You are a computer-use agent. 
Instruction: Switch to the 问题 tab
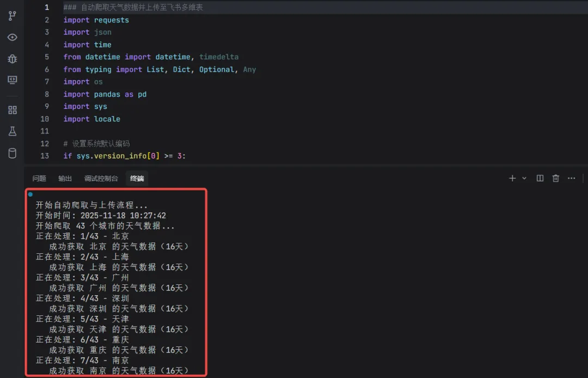[x=39, y=178]
